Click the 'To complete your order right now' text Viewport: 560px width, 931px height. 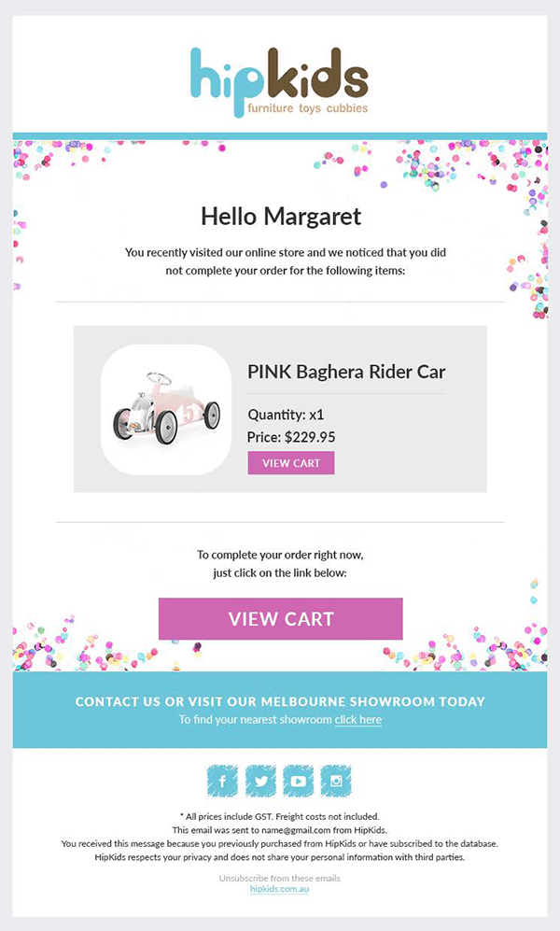(x=280, y=556)
